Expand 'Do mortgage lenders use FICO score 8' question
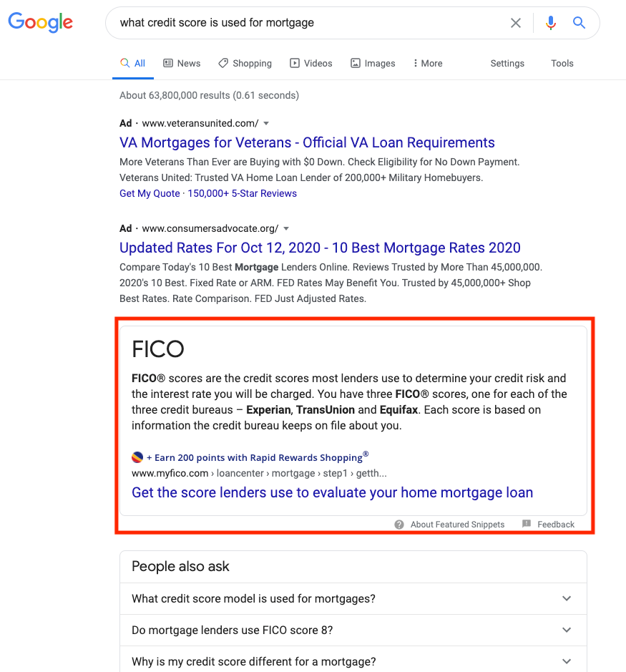 (x=567, y=630)
